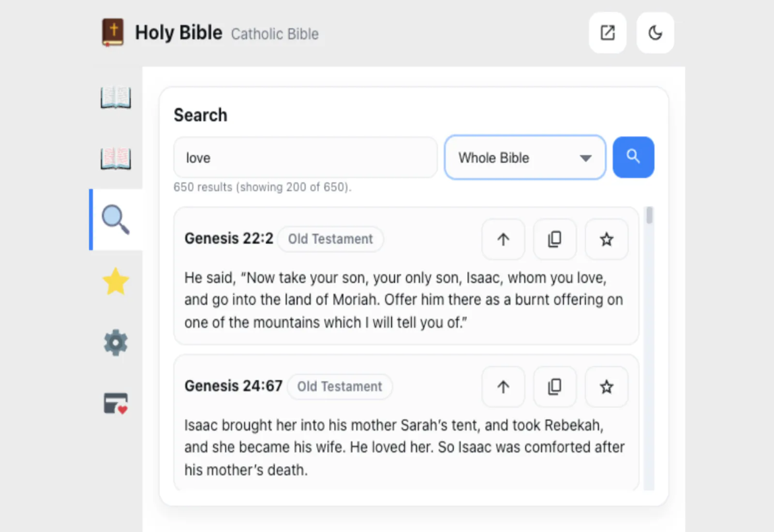Expand the Whole Bible scope dropdown
Image resolution: width=774 pixels, height=532 pixels.
pos(513,158)
